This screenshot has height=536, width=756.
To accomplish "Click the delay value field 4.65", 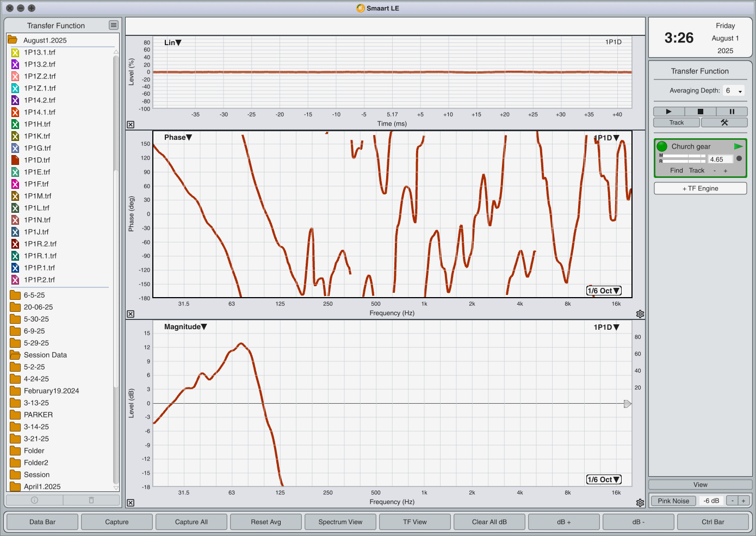I will (720, 159).
